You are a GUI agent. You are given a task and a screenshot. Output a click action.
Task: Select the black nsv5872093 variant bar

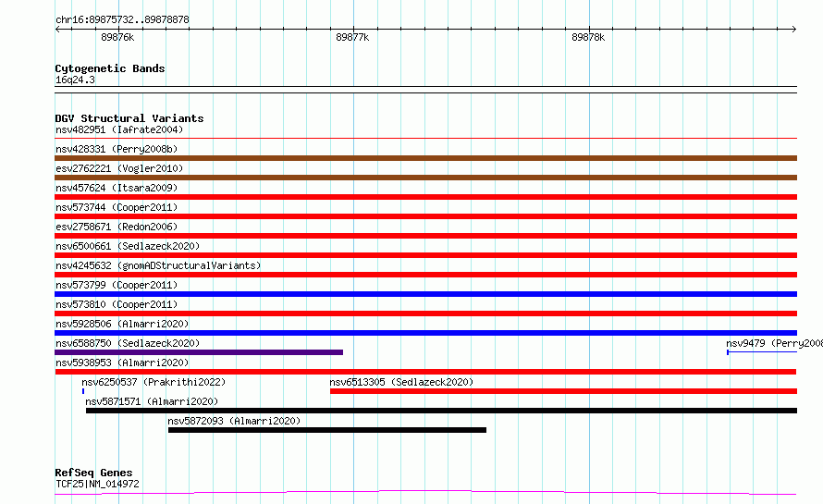point(327,430)
